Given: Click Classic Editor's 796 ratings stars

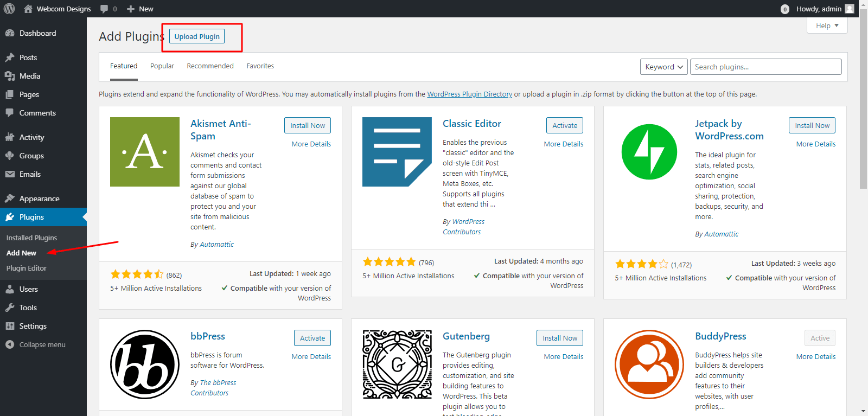Looking at the screenshot, I should pos(389,262).
